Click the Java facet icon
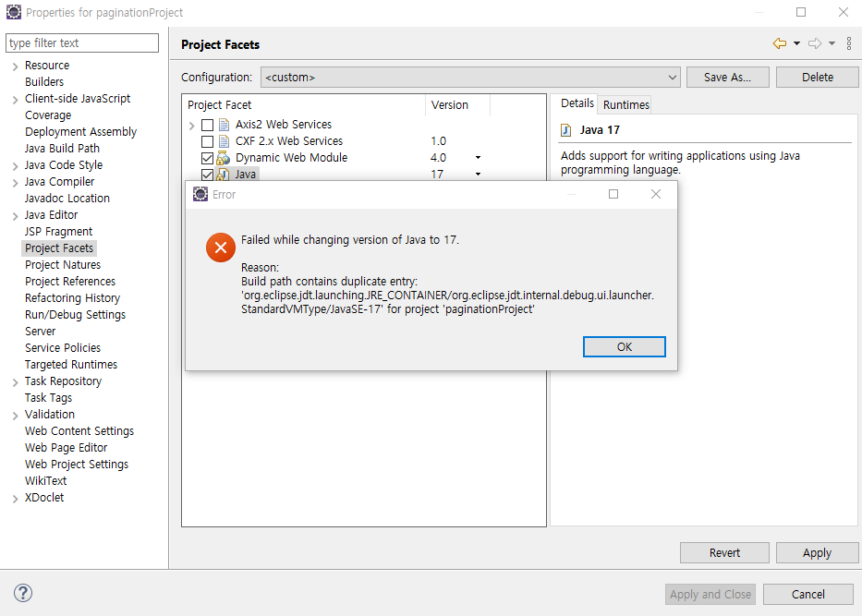The height and width of the screenshot is (616, 862). point(223,175)
